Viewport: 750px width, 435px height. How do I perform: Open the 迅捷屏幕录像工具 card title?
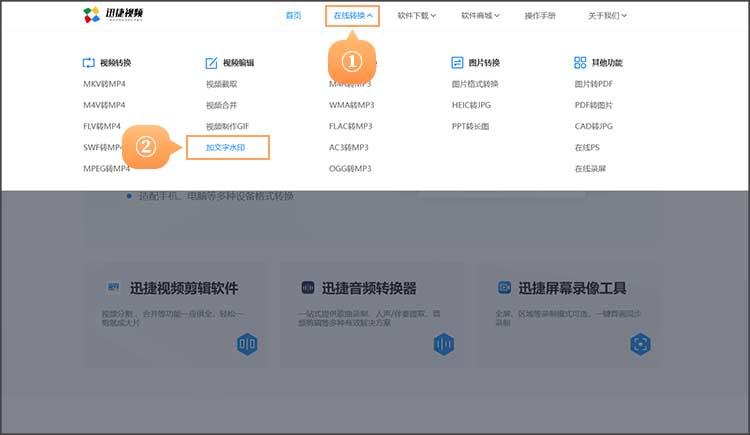(x=572, y=288)
